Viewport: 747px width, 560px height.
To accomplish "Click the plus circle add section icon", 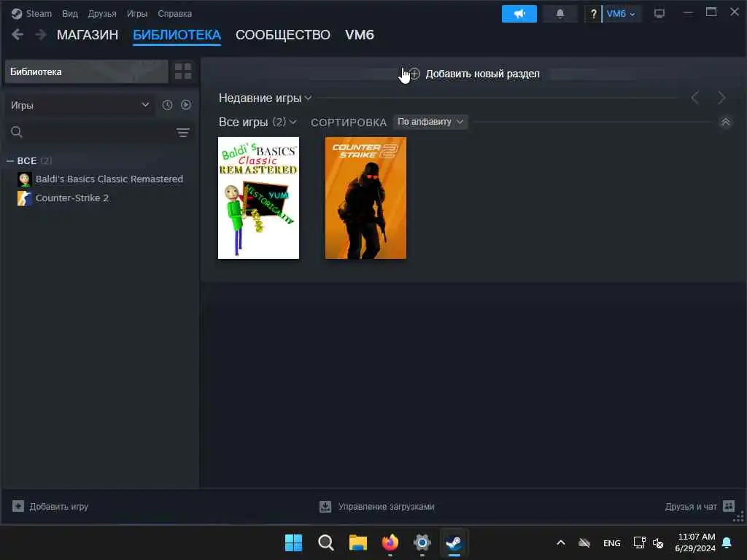I will point(415,74).
